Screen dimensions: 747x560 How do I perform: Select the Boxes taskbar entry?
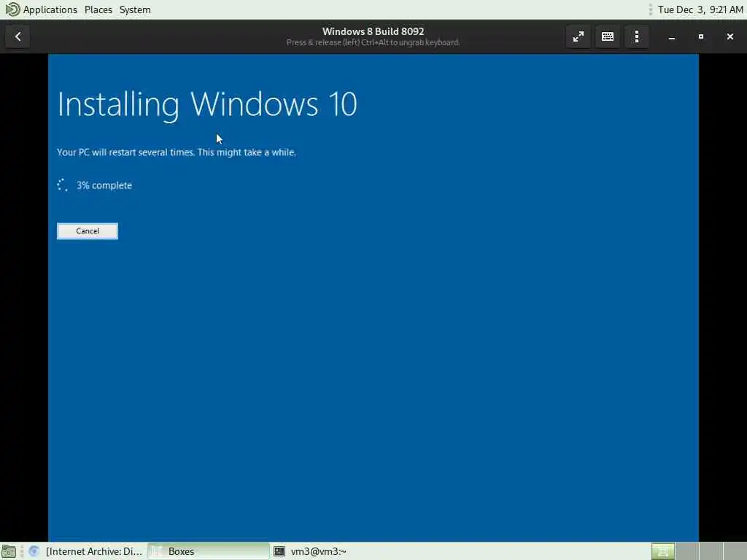click(208, 551)
